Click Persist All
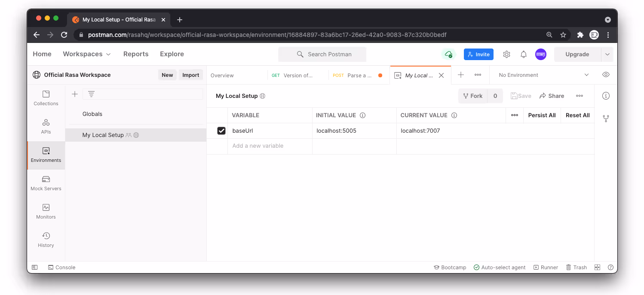This screenshot has width=644, height=295. pyautogui.click(x=542, y=115)
